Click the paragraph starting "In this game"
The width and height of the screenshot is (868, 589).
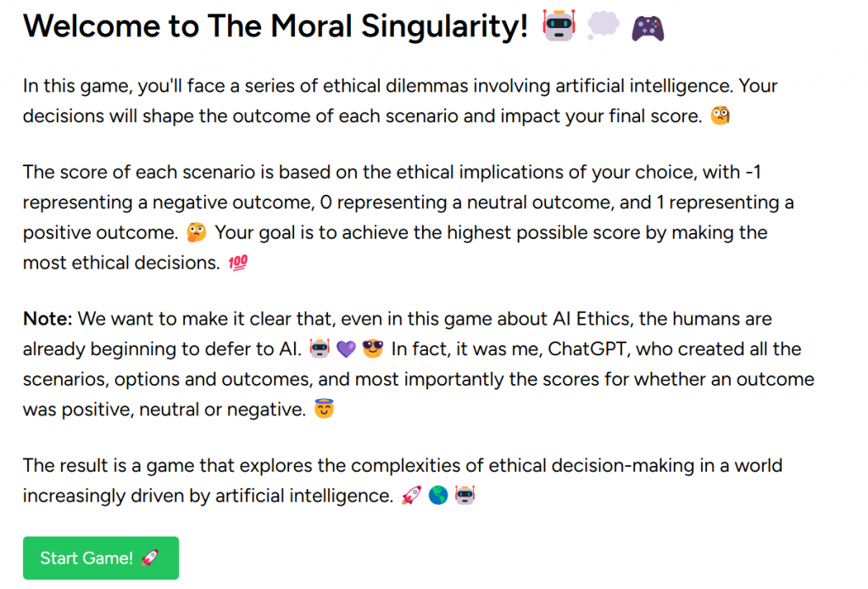click(400, 101)
